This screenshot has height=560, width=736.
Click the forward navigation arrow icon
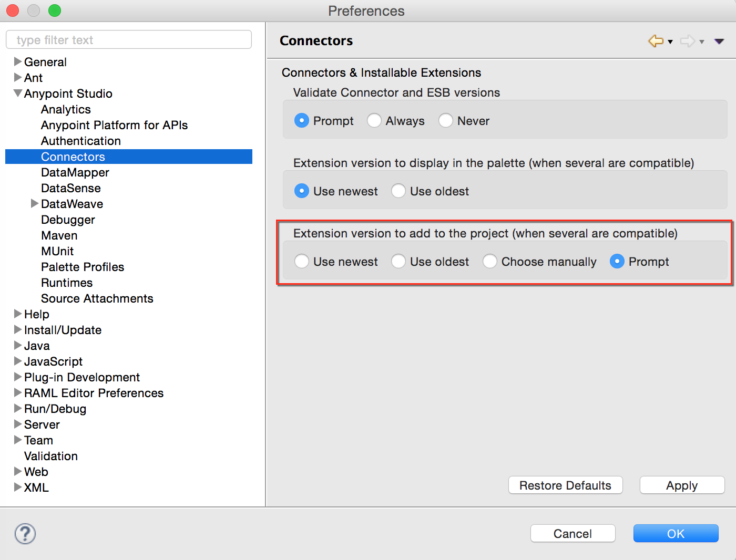pyautogui.click(x=688, y=40)
